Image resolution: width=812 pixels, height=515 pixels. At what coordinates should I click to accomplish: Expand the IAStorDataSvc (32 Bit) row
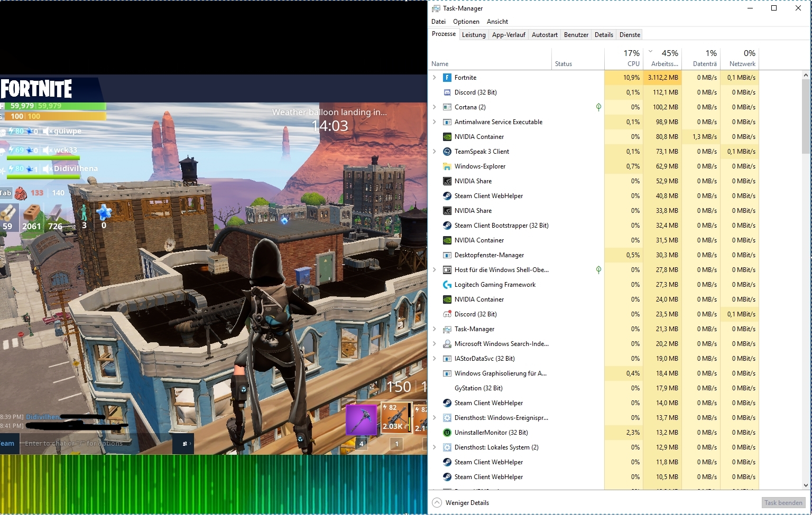coord(435,359)
